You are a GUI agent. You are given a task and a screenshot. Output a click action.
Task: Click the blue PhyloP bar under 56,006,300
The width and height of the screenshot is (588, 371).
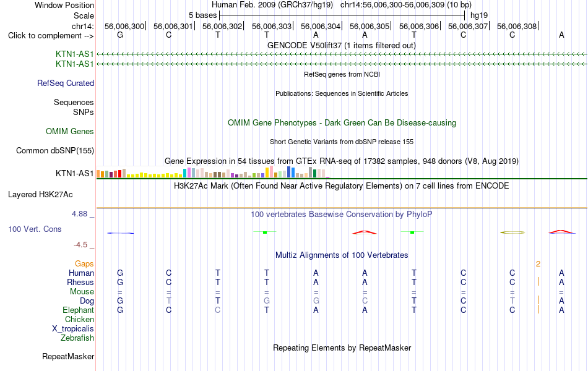pyautogui.click(x=120, y=233)
